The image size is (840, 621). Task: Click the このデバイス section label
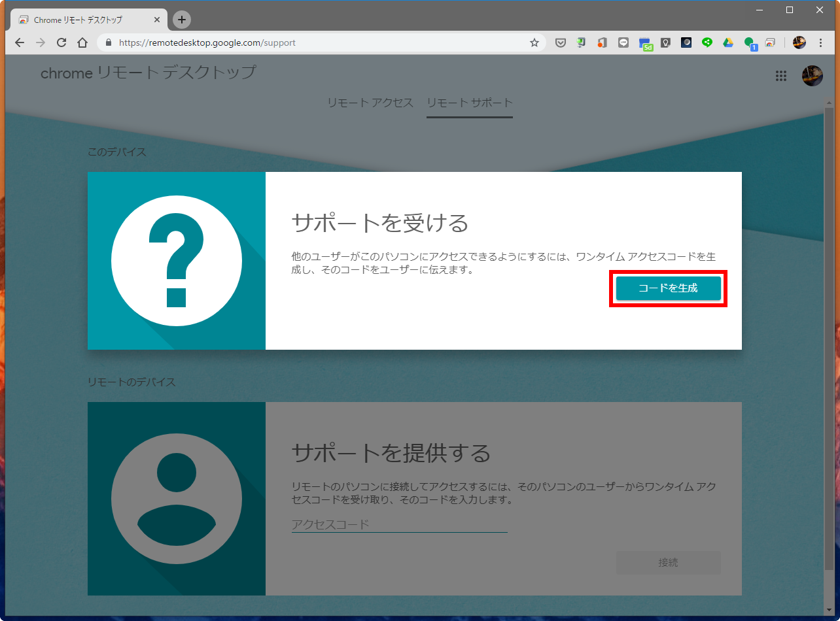coord(117,152)
